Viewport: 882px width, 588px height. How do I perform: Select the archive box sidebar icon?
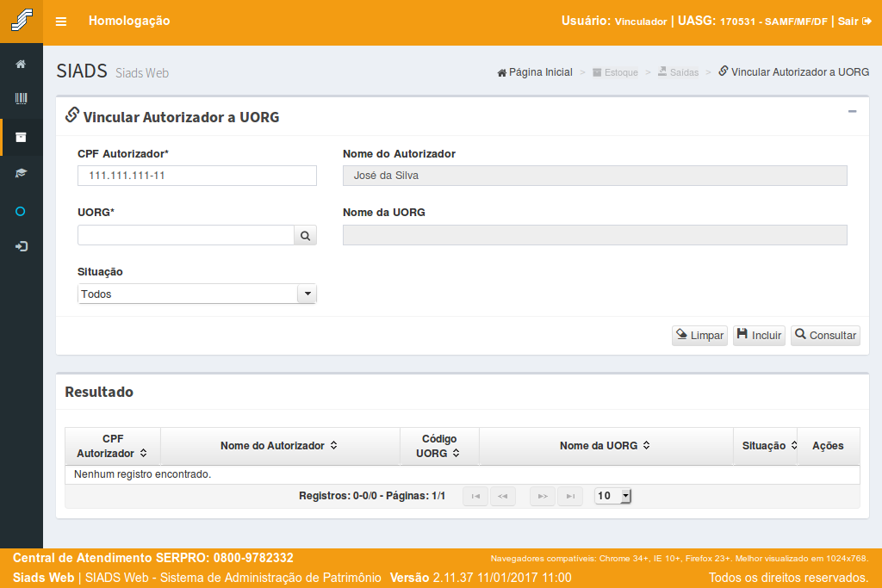point(21,137)
